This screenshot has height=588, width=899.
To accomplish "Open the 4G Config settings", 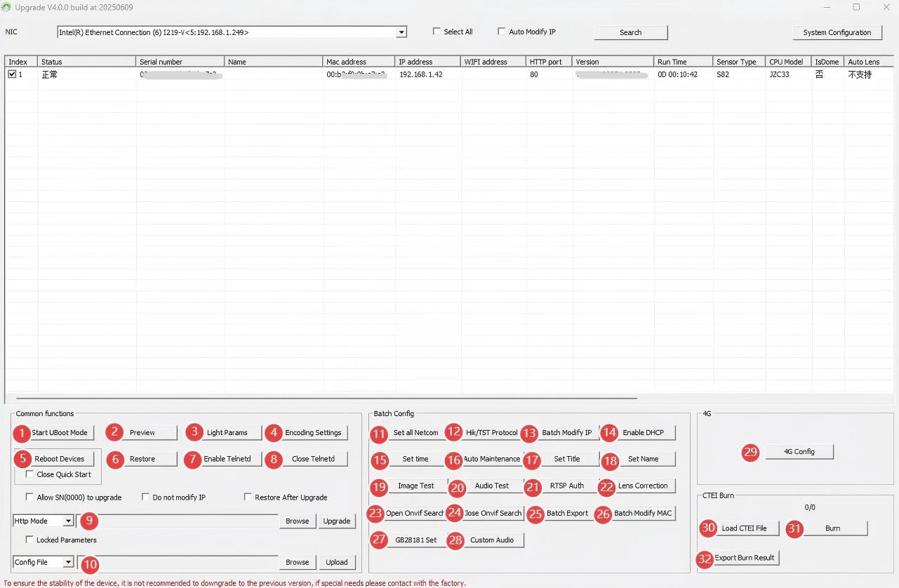I will pos(799,452).
